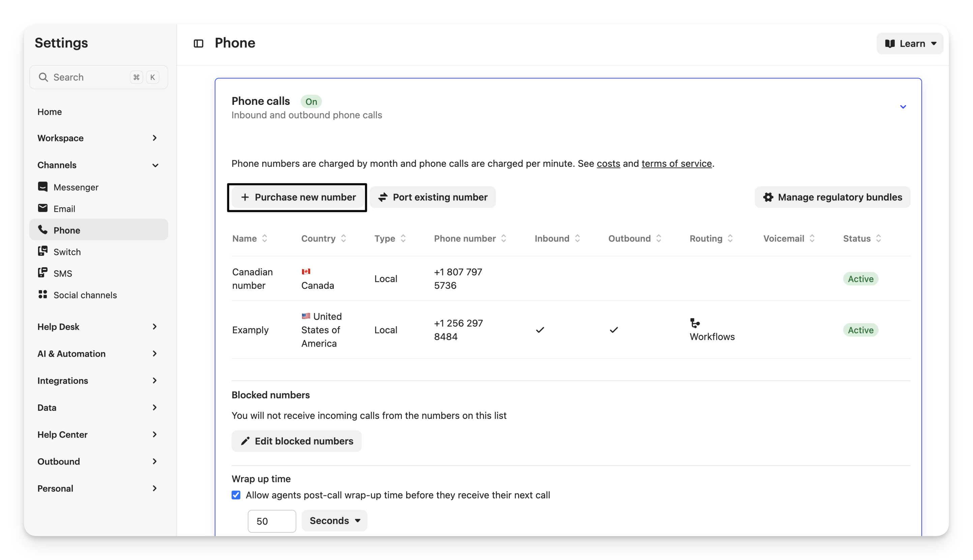Uncheck the post-call wrap-up time checkbox
The image size is (973, 560).
coord(236,495)
